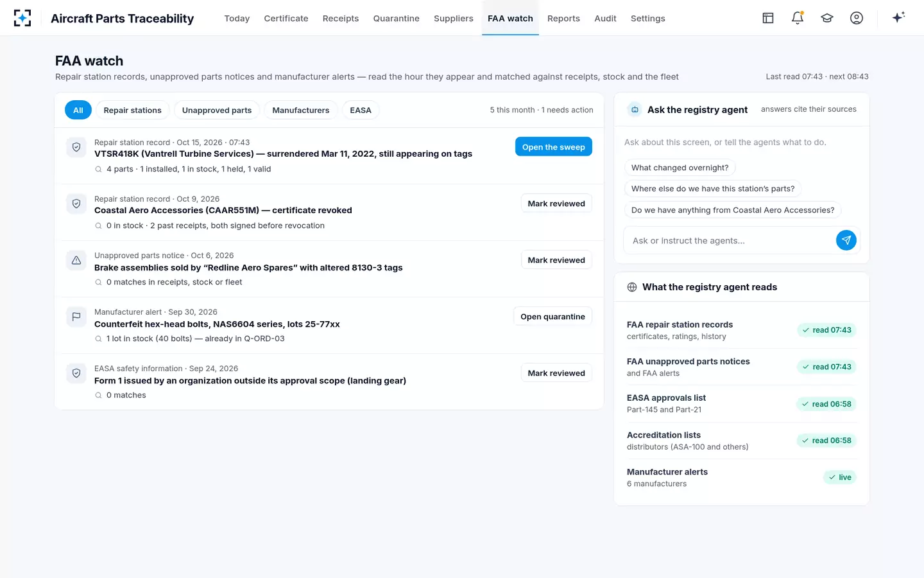This screenshot has width=924, height=578.
Task: Filter by Manufacturers
Action: pyautogui.click(x=301, y=110)
